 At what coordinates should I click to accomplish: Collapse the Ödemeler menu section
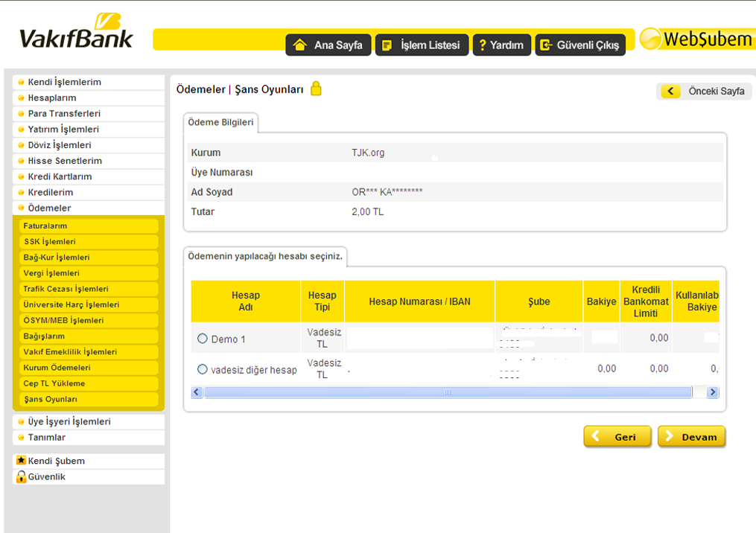tap(88, 208)
